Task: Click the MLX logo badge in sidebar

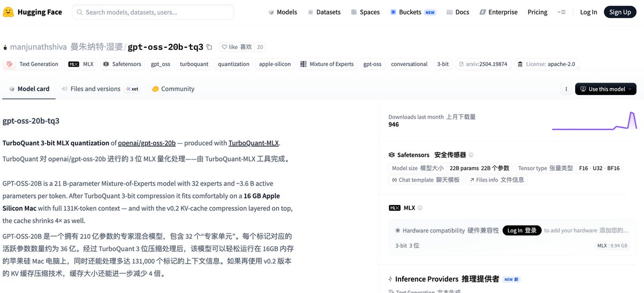Action: [x=395, y=208]
